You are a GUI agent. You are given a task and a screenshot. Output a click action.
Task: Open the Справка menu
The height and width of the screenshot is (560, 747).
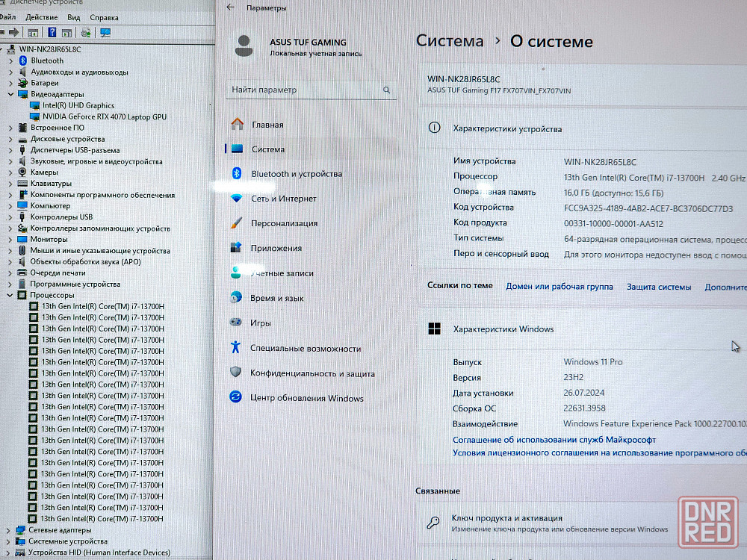(x=105, y=18)
